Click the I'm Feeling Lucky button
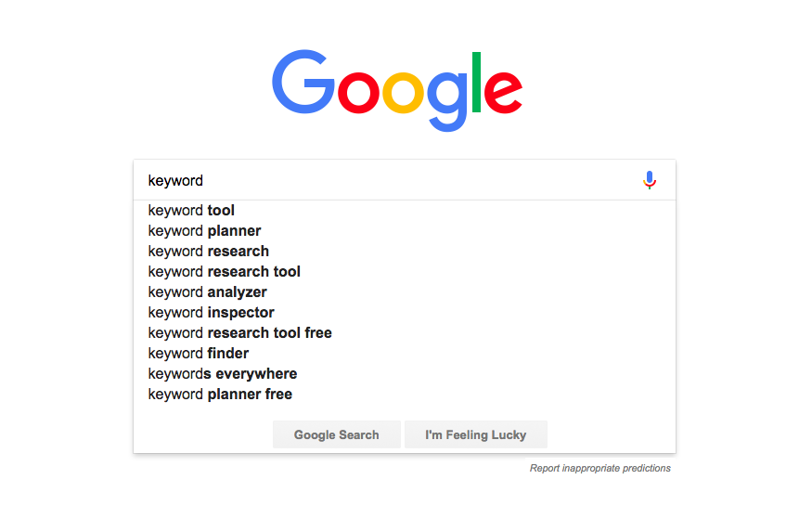 pos(475,434)
